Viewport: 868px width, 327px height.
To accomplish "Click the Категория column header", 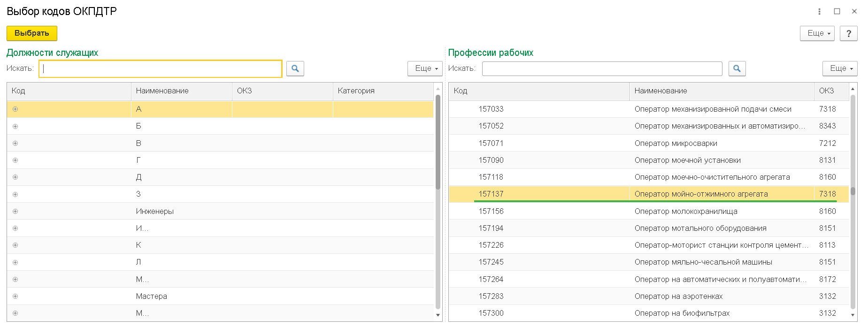I will (383, 91).
